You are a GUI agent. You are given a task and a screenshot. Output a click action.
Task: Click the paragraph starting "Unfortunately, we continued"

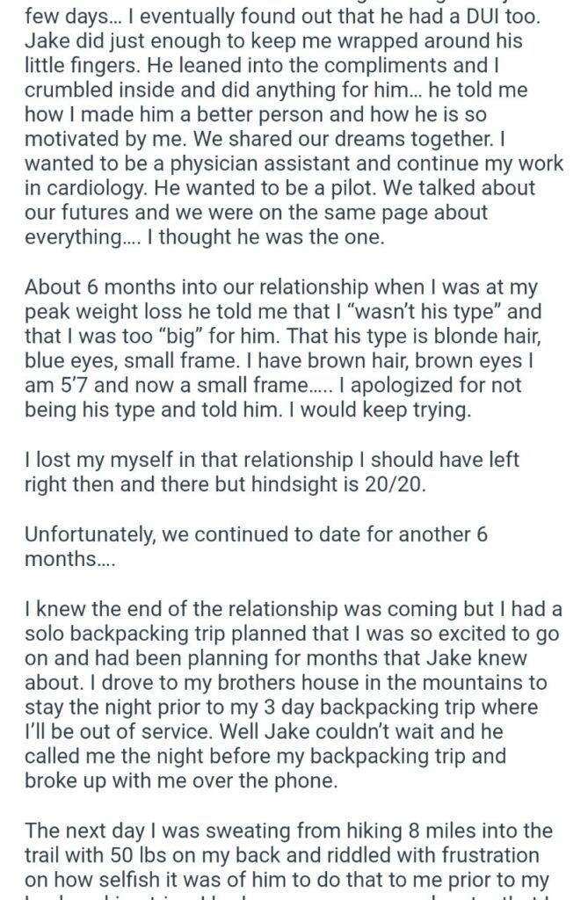(x=256, y=547)
